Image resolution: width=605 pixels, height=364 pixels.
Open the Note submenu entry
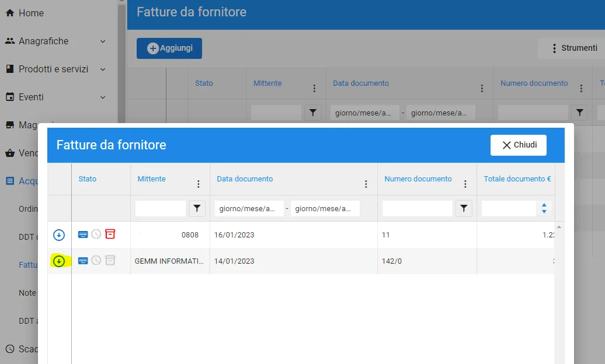(28, 293)
